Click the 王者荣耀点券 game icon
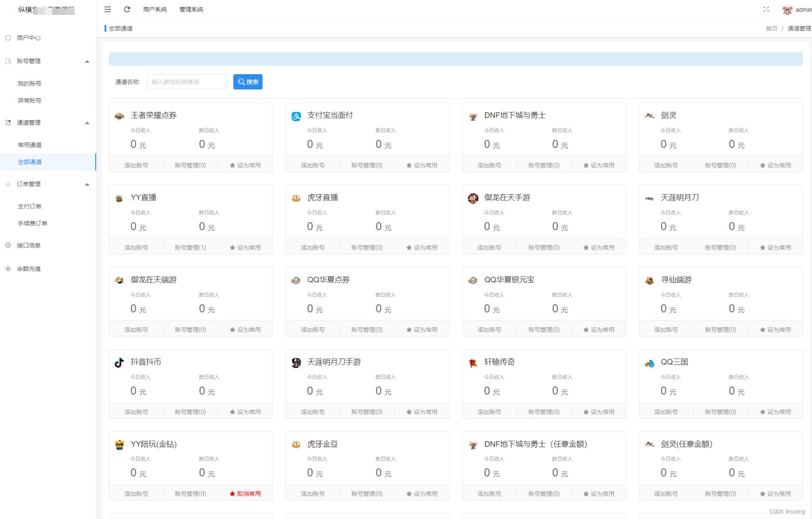 pos(119,115)
